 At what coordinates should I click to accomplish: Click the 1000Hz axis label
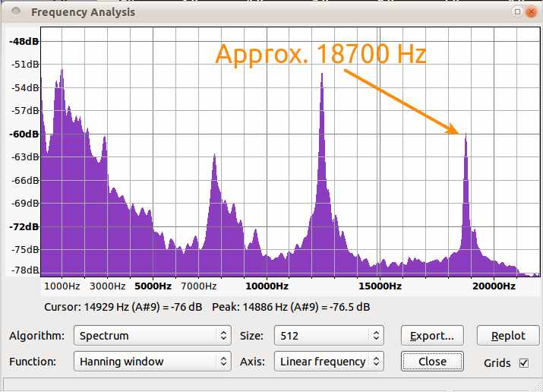pos(62,286)
